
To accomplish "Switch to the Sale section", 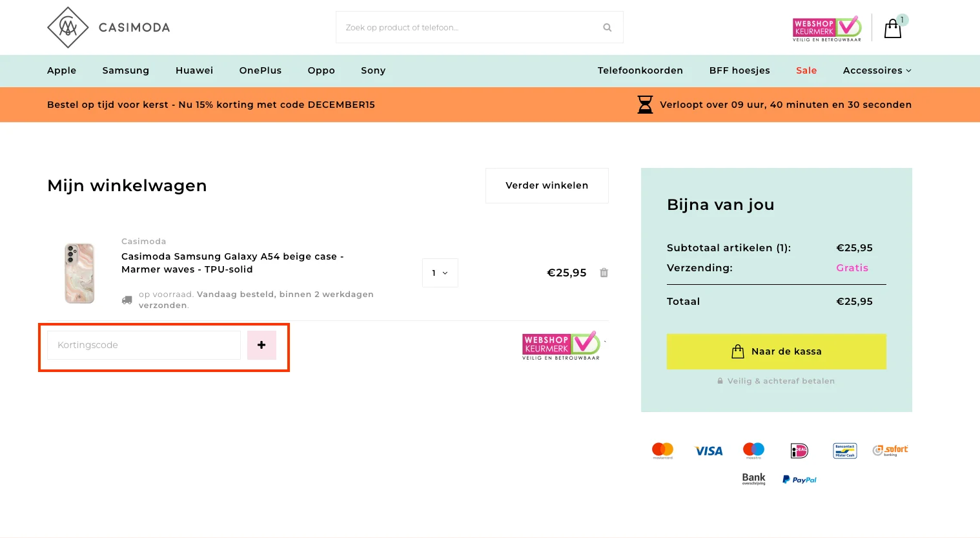I will point(806,70).
